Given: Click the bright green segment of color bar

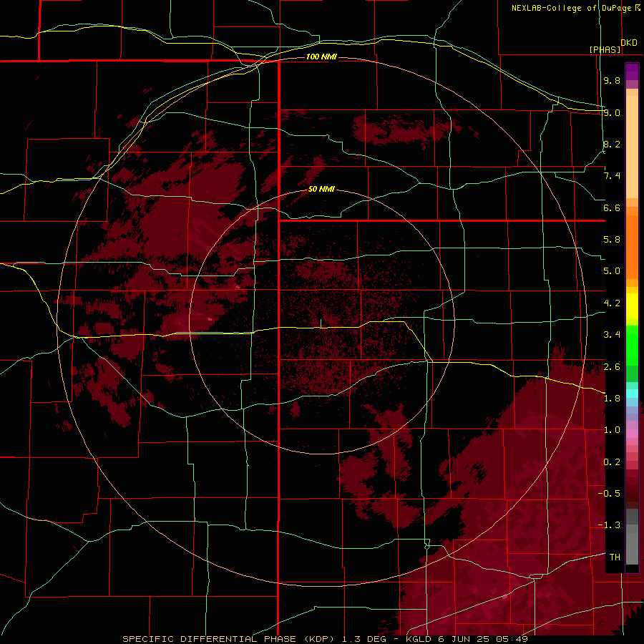Looking at the screenshot, I should (x=632, y=345).
